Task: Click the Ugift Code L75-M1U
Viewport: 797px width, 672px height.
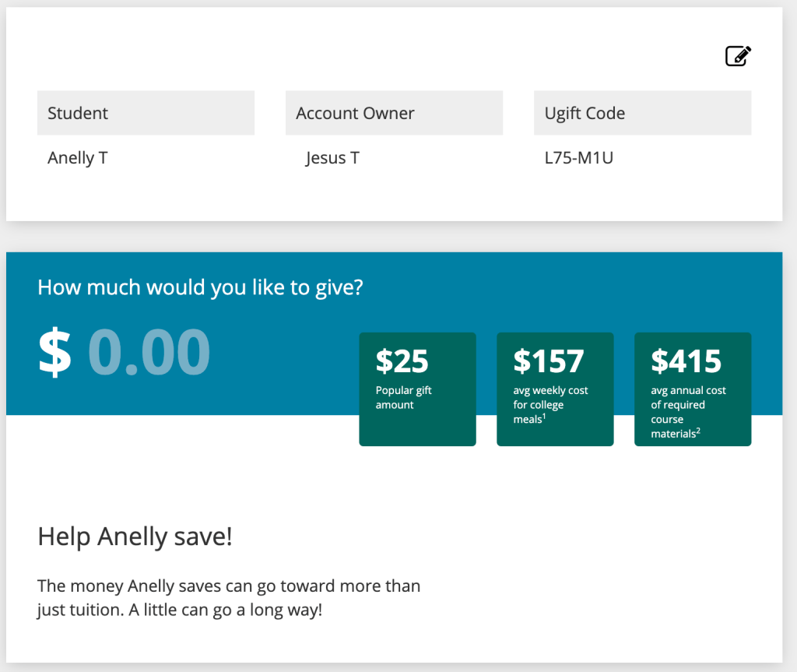Action: 581,157
